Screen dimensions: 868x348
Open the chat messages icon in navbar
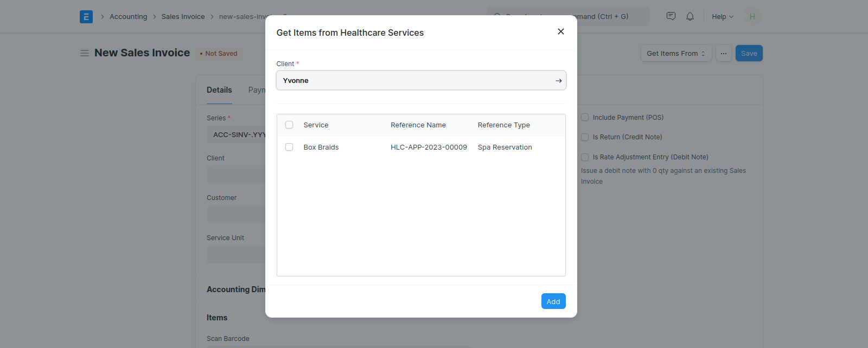pos(671,17)
